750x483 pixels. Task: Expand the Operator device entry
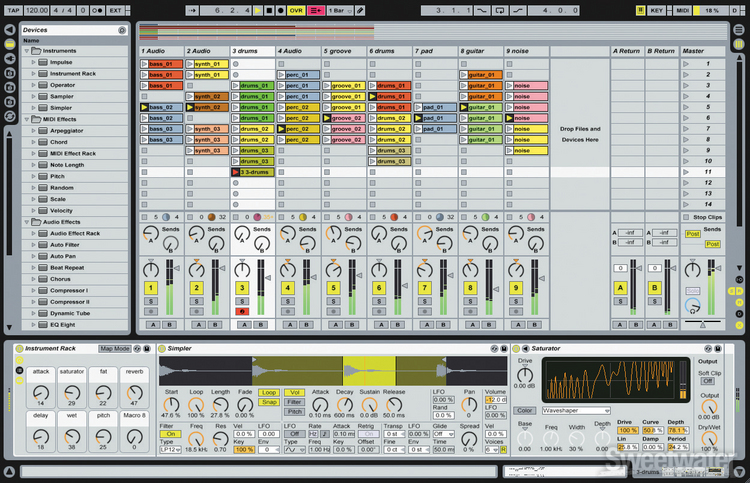point(33,85)
